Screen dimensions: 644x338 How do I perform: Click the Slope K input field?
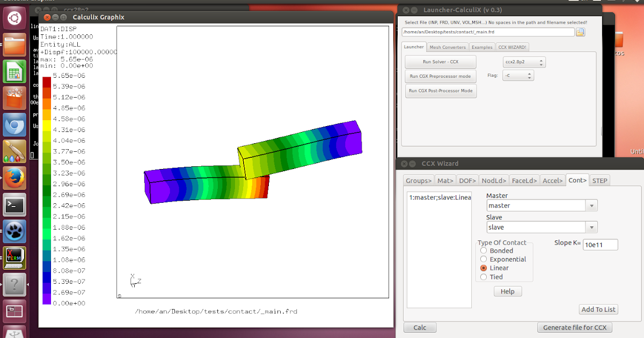[600, 244]
